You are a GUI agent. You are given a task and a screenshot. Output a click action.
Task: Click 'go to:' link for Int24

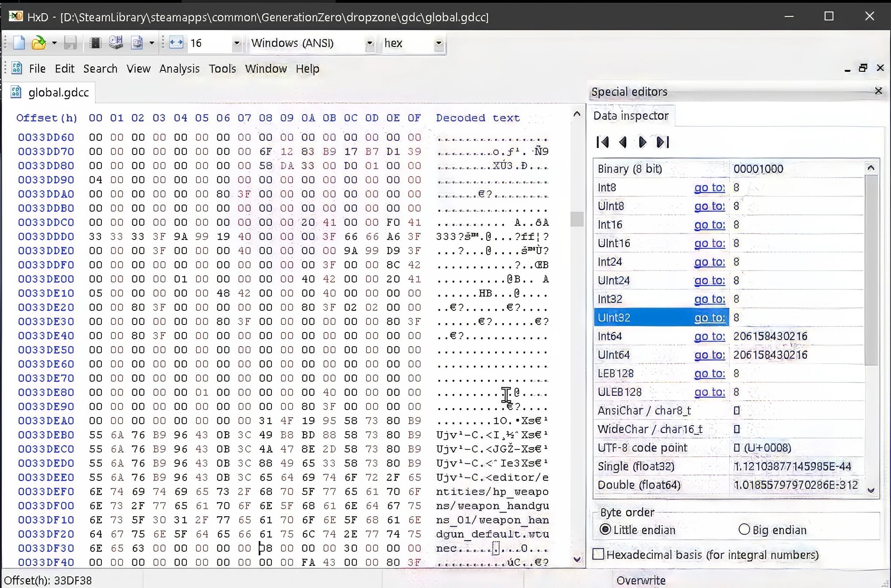(x=709, y=262)
